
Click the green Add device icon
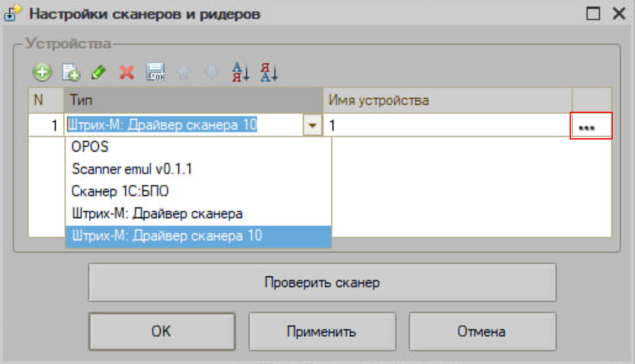click(x=43, y=72)
